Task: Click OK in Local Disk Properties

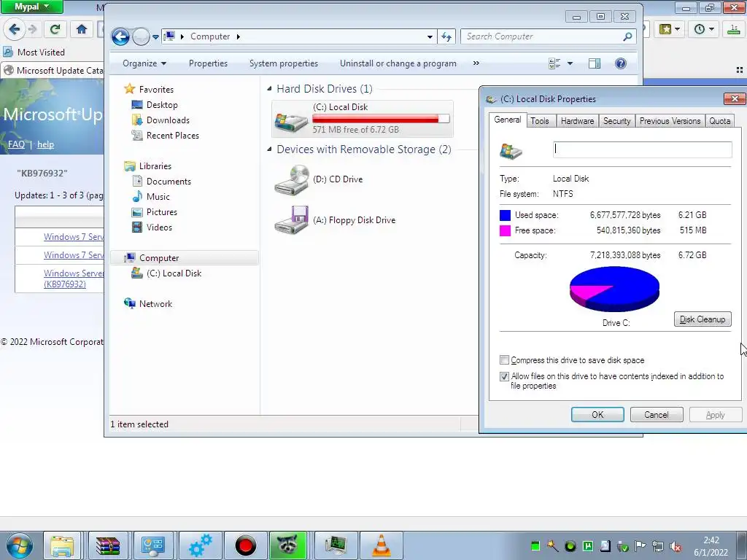Action: coord(597,415)
